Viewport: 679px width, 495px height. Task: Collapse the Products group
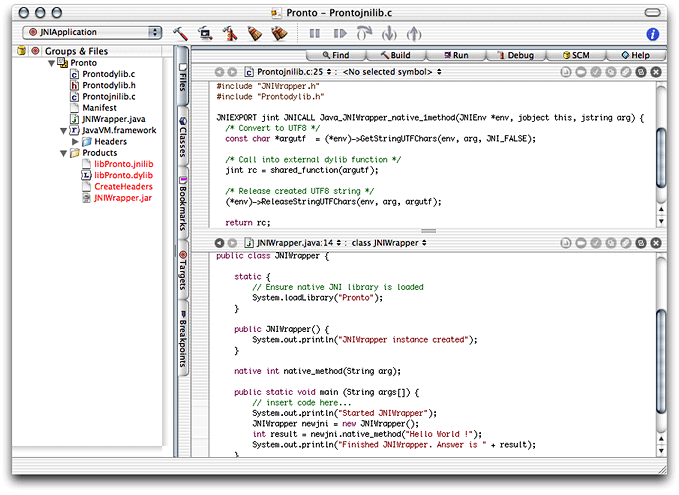pyautogui.click(x=63, y=153)
